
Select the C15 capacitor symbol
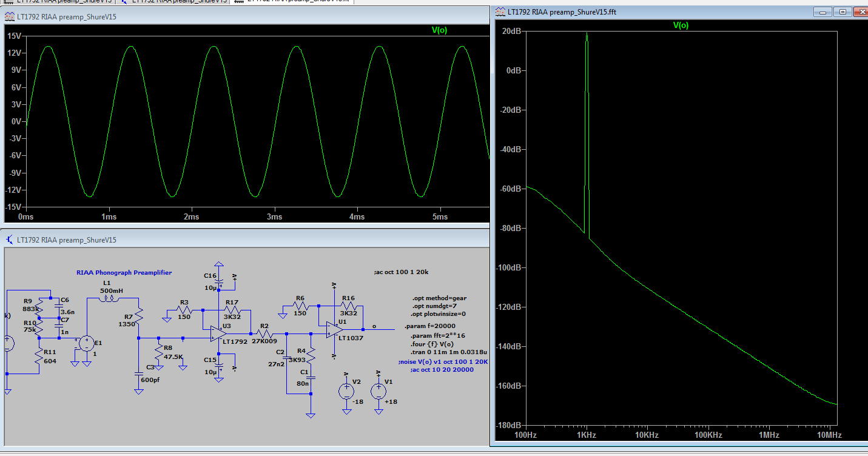[x=220, y=366]
